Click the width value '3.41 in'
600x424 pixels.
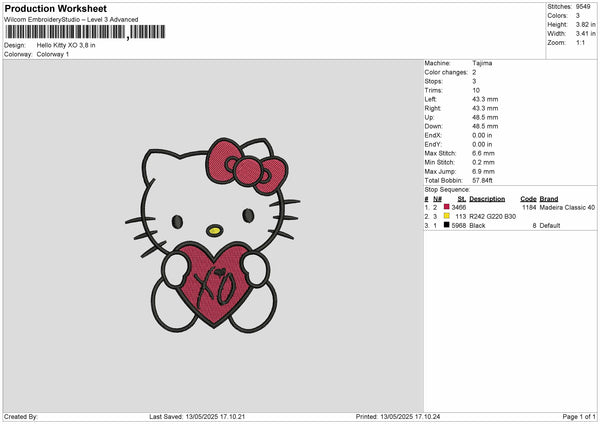pos(585,34)
